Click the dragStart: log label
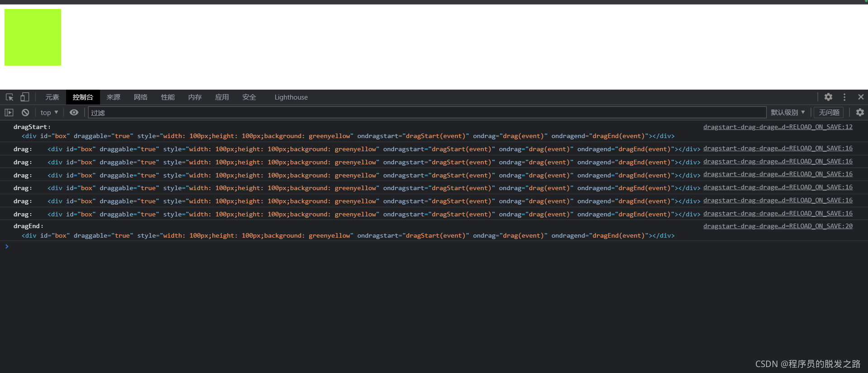868x373 pixels. (32, 127)
